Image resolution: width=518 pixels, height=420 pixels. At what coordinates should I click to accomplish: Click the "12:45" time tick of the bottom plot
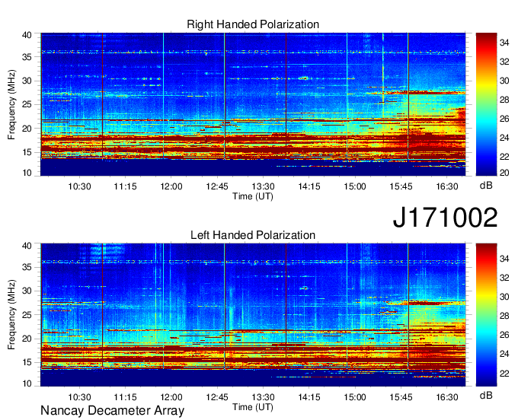click(x=217, y=397)
